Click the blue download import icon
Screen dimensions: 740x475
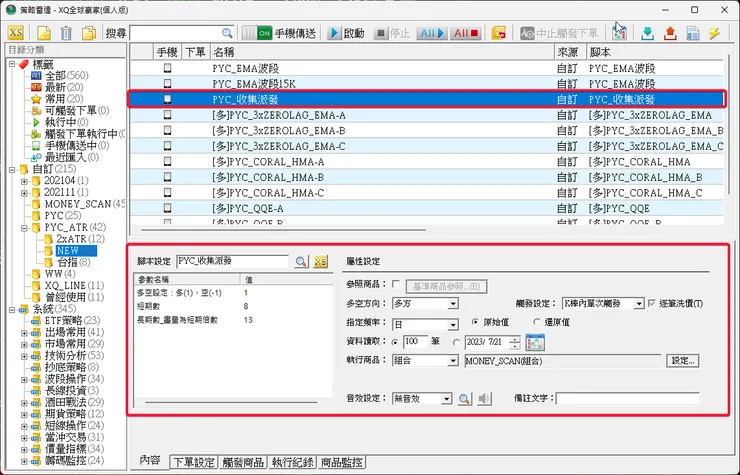[x=648, y=33]
